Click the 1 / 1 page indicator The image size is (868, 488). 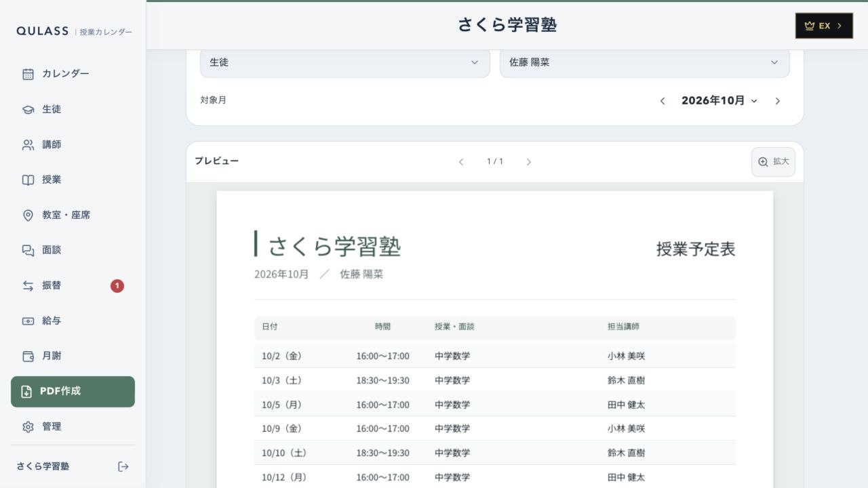(495, 161)
